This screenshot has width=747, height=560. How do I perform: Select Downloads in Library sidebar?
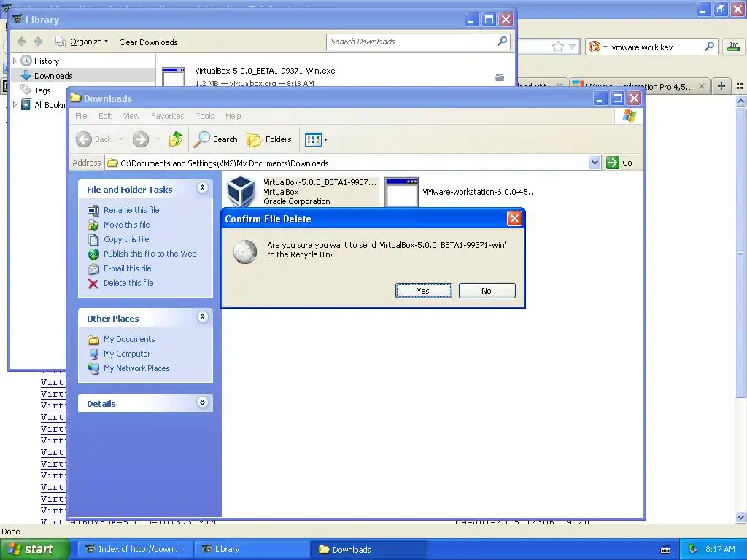tap(53, 76)
